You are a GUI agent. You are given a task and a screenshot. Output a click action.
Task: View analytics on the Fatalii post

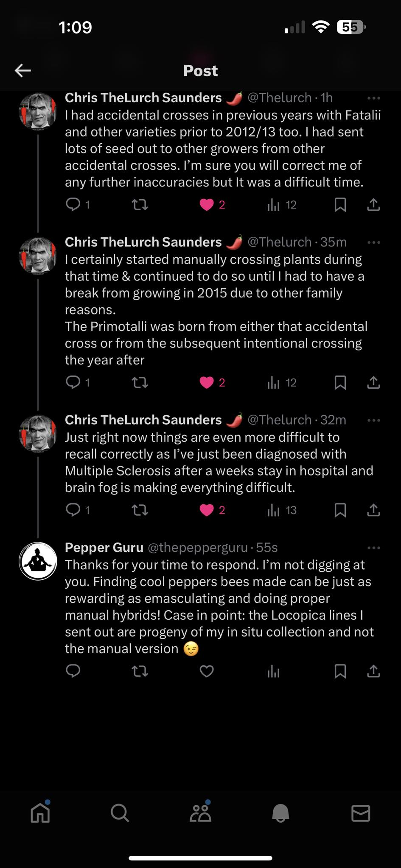[274, 205]
